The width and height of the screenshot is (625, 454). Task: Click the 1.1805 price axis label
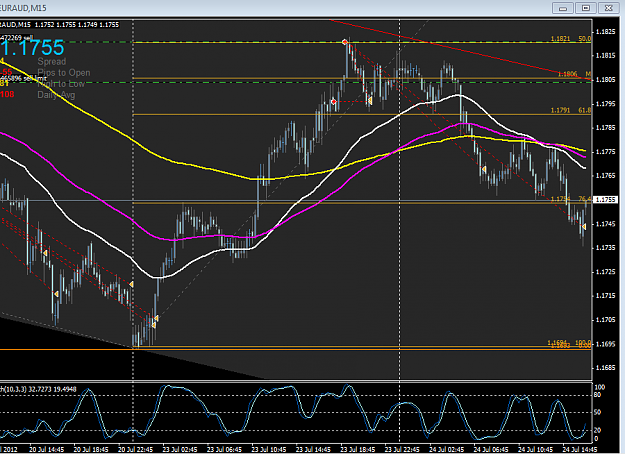[x=605, y=80]
